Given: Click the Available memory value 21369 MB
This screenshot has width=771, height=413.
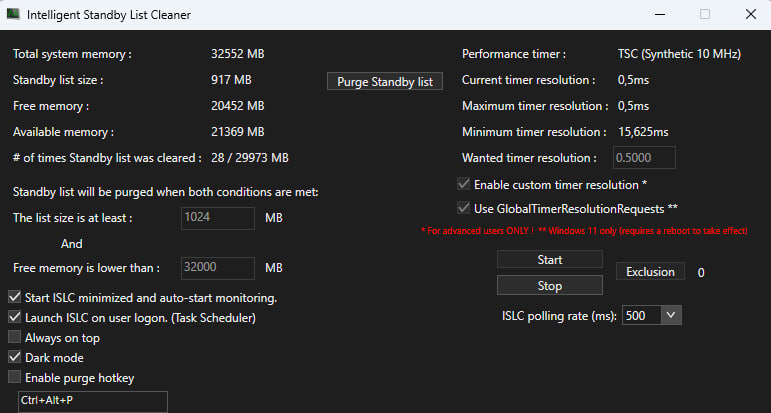Looking at the screenshot, I should 237,132.
